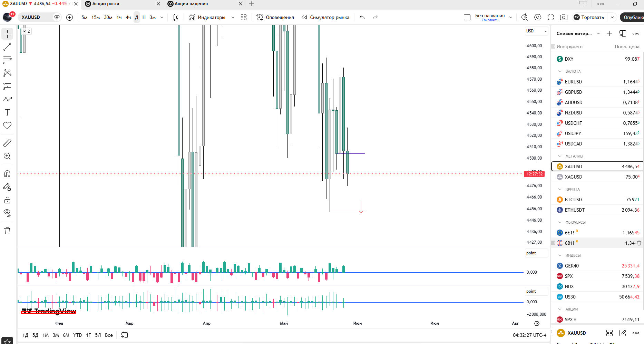The height and width of the screenshot is (344, 644).
Task: Create an alert via Оповещения
Action: click(275, 17)
